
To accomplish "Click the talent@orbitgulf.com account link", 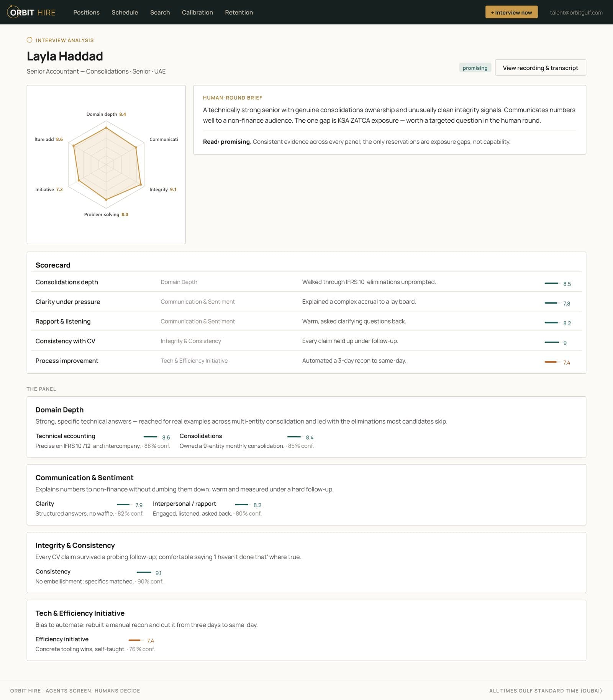I will (576, 12).
